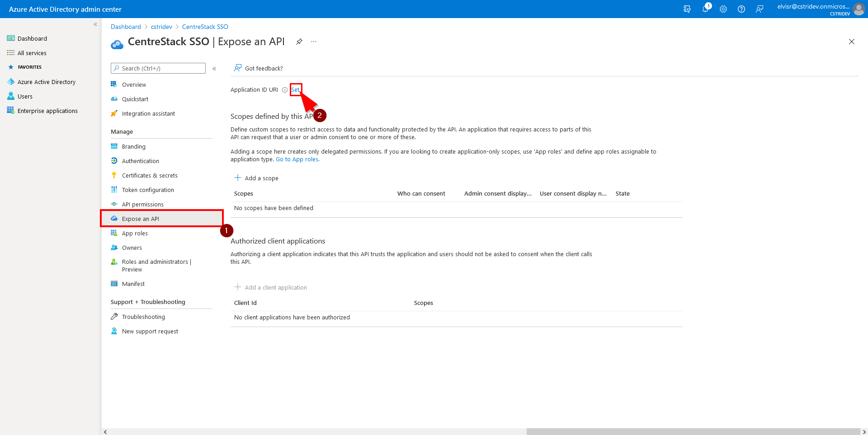Screen dimensions: 868x435
Task: Pin the CentreStack SSO blade
Action: (299, 42)
